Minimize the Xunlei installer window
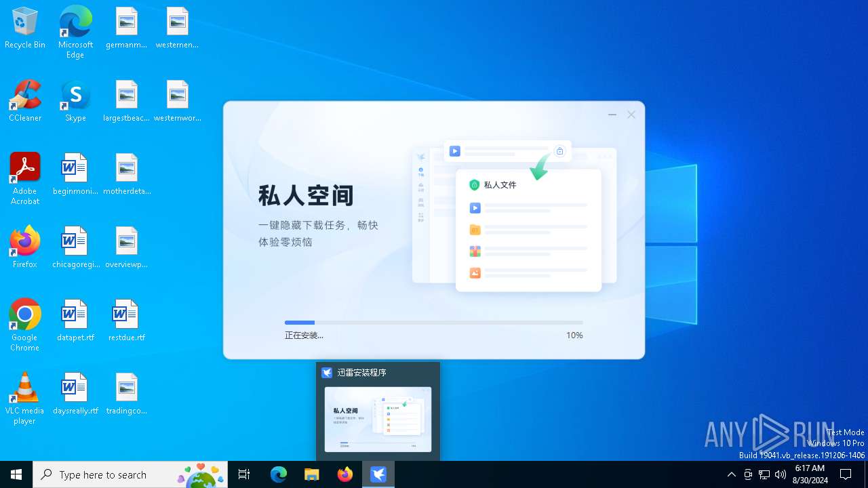868x488 pixels. [612, 115]
